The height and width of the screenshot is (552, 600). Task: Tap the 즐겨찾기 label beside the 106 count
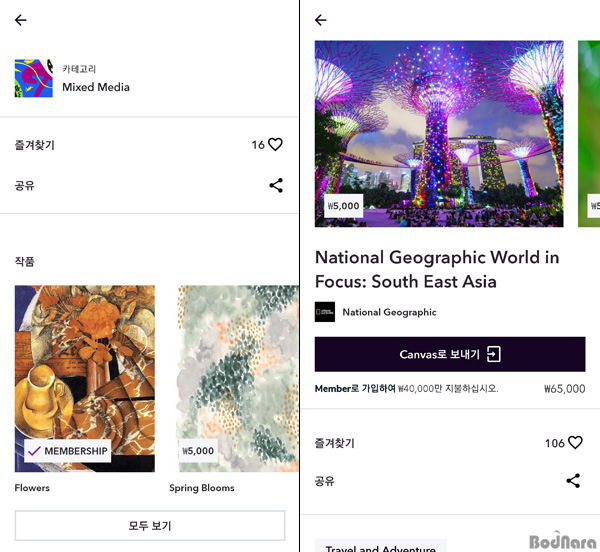tap(334, 443)
